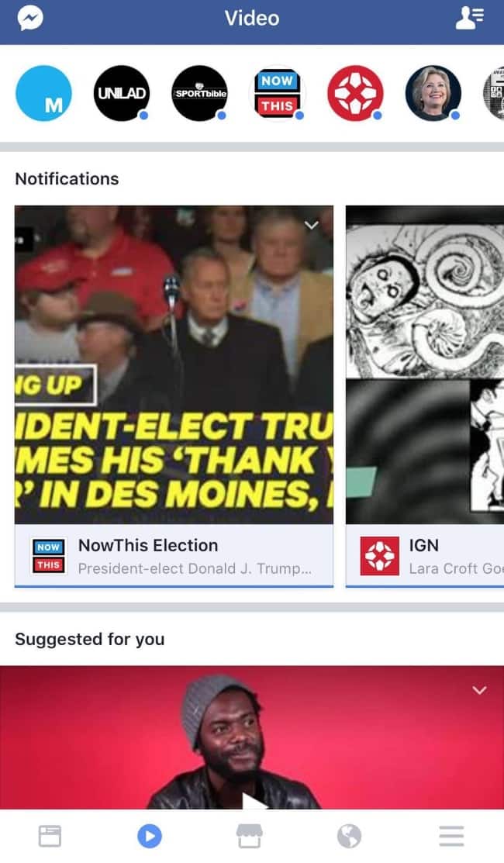This screenshot has height=863, width=504.
Task: Open NowThis Election page link
Action: [148, 545]
